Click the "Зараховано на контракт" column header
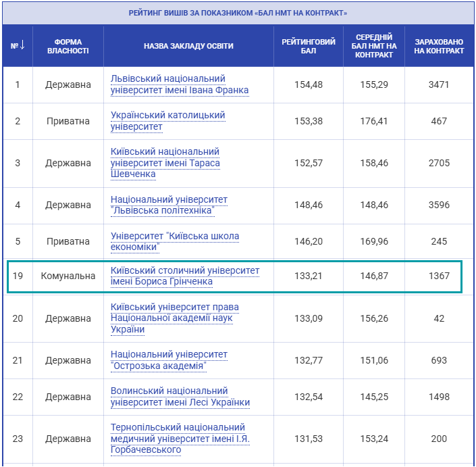 [x=439, y=46]
